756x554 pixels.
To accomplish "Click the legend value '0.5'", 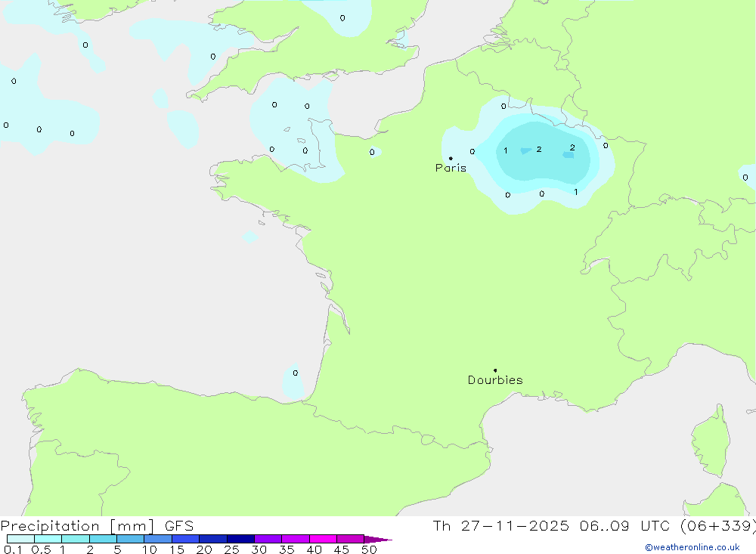I will click(41, 549).
